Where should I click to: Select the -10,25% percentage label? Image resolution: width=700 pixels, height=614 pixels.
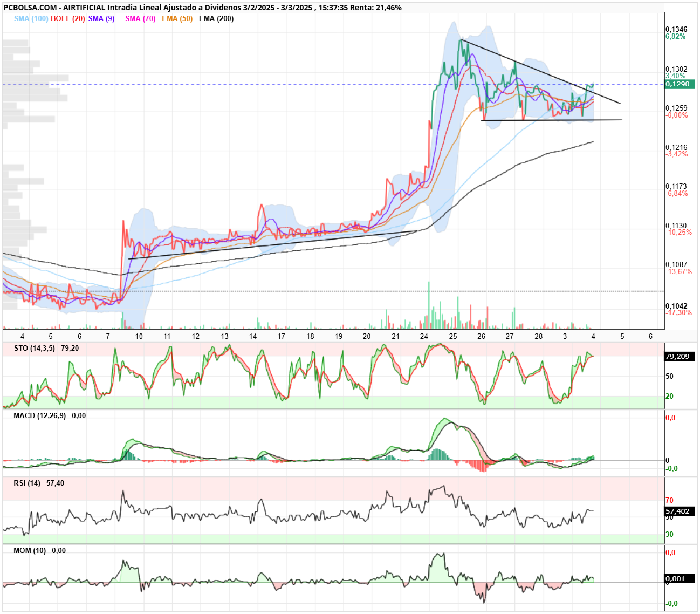pos(678,233)
